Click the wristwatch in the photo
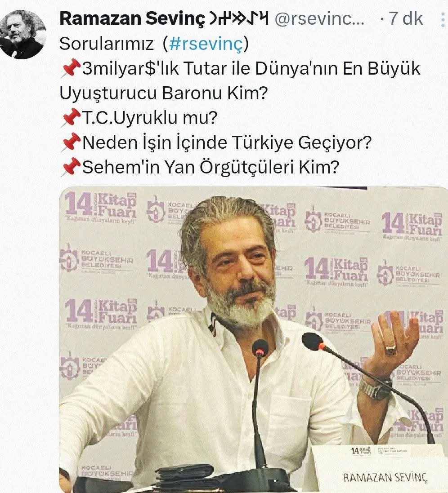This screenshot has height=493, width=448. pos(376,389)
